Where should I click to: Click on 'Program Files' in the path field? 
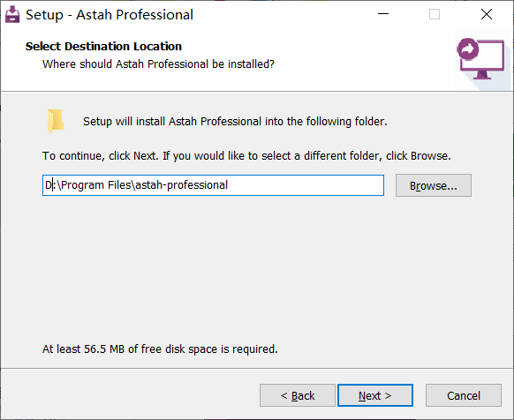(96, 185)
